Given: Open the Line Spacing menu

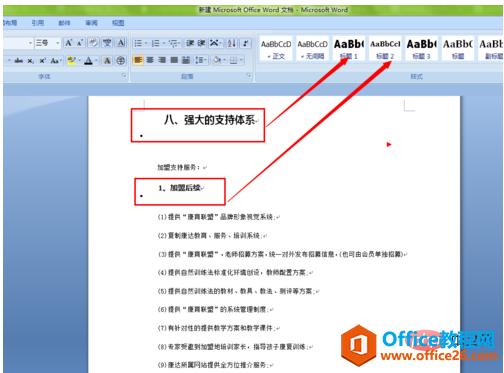Looking at the screenshot, I should (201, 60).
